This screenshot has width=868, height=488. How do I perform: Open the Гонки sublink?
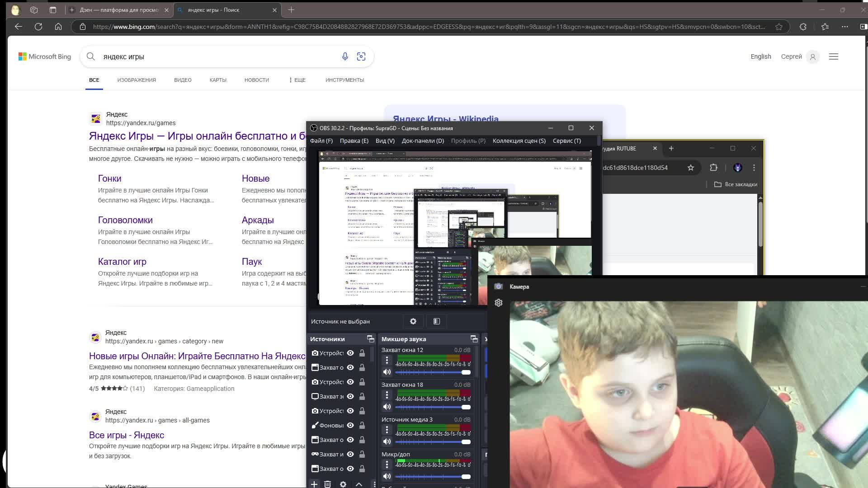click(110, 178)
